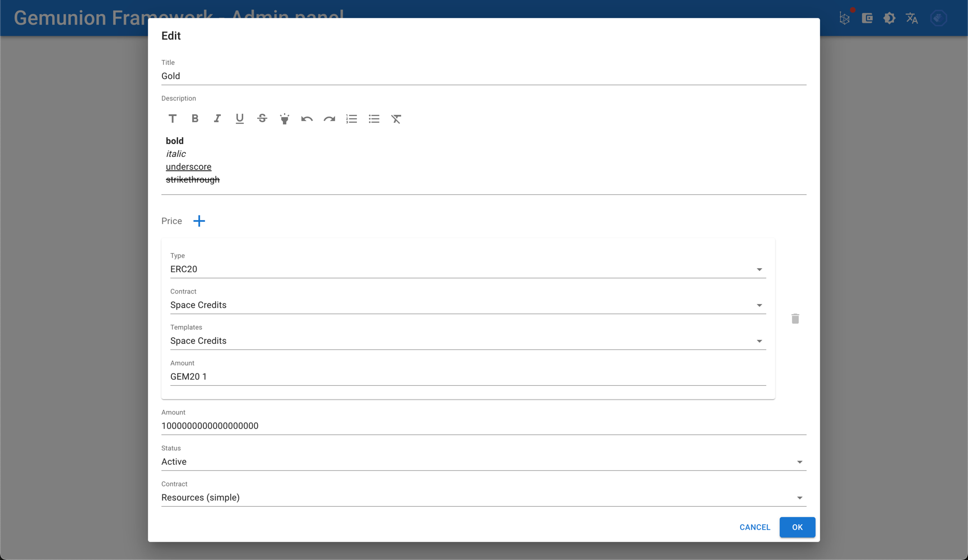Delete the ERC20 price entry
This screenshot has height=560, width=968.
click(795, 319)
